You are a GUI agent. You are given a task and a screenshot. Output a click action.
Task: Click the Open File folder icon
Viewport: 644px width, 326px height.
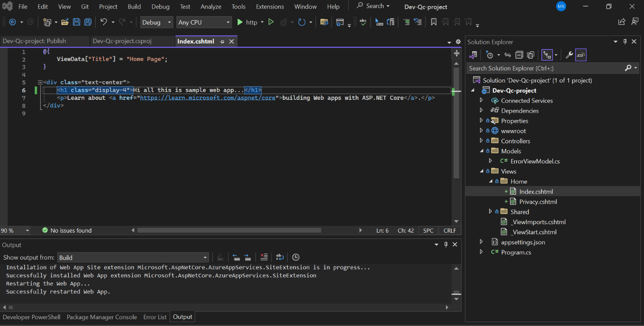tap(65, 22)
